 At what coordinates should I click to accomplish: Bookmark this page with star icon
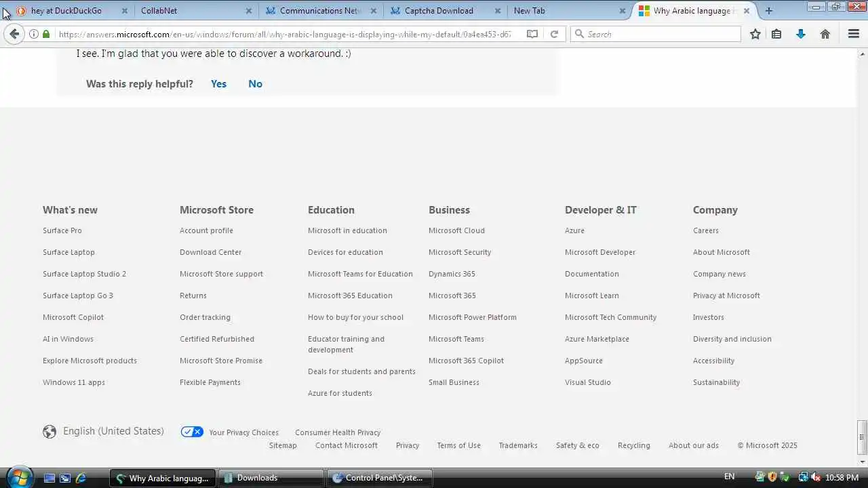755,34
